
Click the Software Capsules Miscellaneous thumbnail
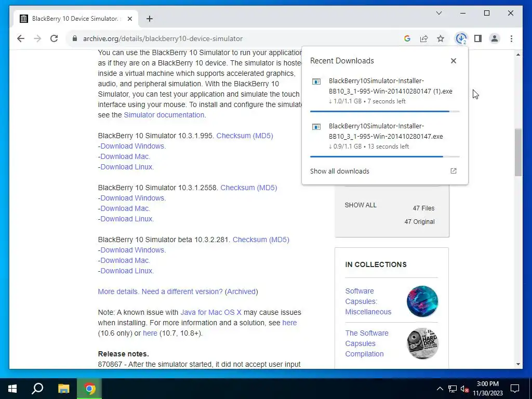tap(422, 301)
